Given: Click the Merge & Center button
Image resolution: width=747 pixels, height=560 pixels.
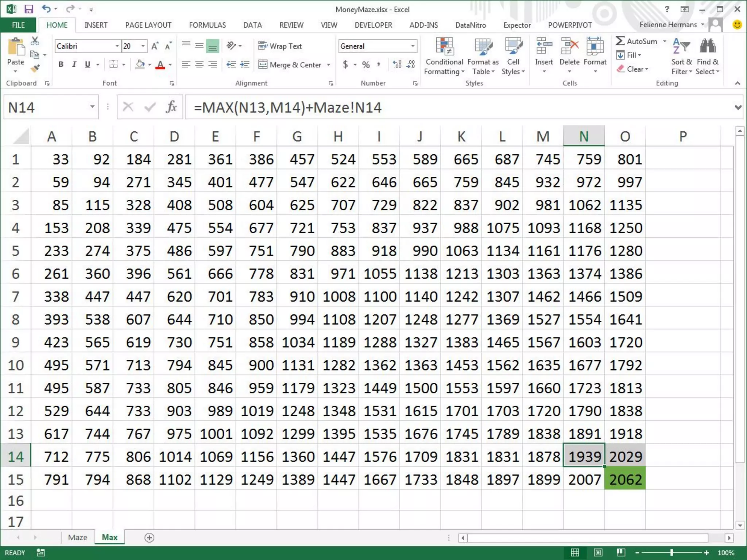Looking at the screenshot, I should click(x=290, y=65).
